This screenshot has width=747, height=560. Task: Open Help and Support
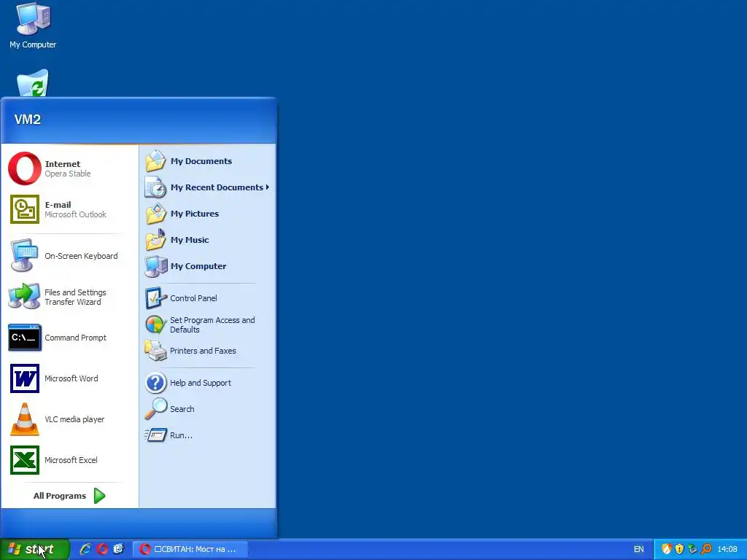[208, 383]
